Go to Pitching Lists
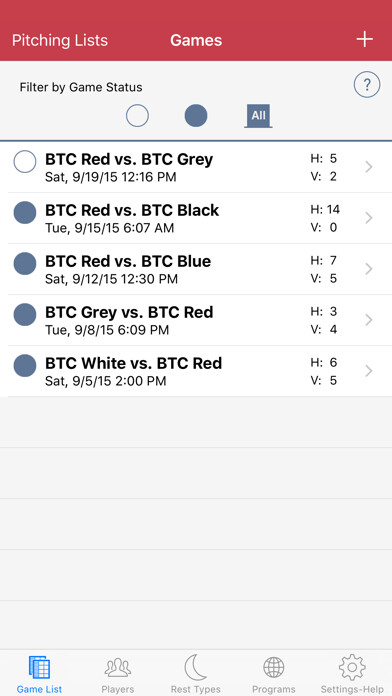 [59, 40]
